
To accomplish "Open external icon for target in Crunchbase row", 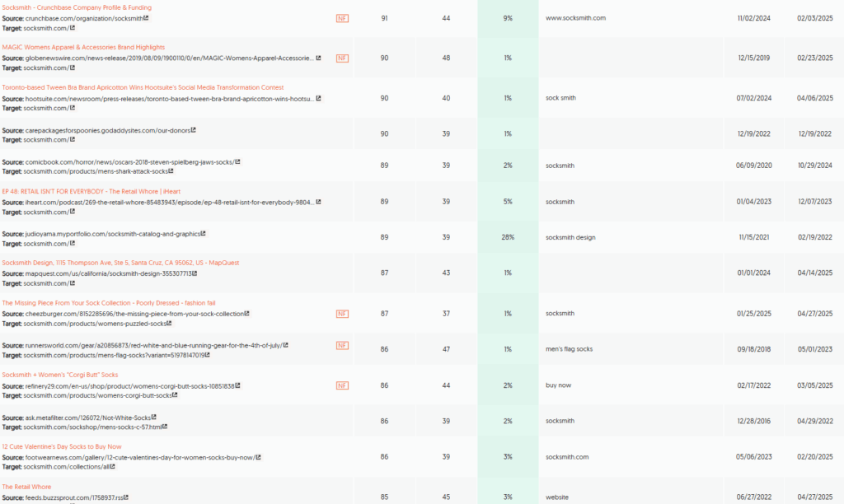I will [x=73, y=28].
